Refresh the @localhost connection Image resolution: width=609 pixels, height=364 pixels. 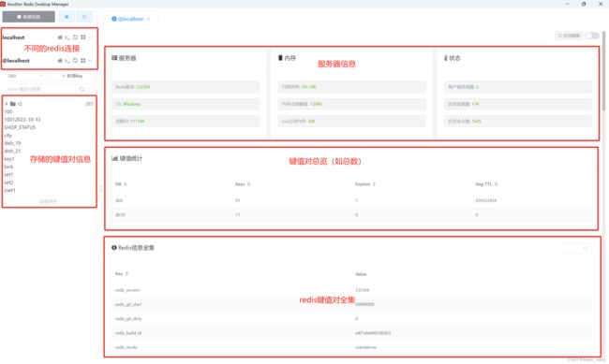tap(75, 61)
